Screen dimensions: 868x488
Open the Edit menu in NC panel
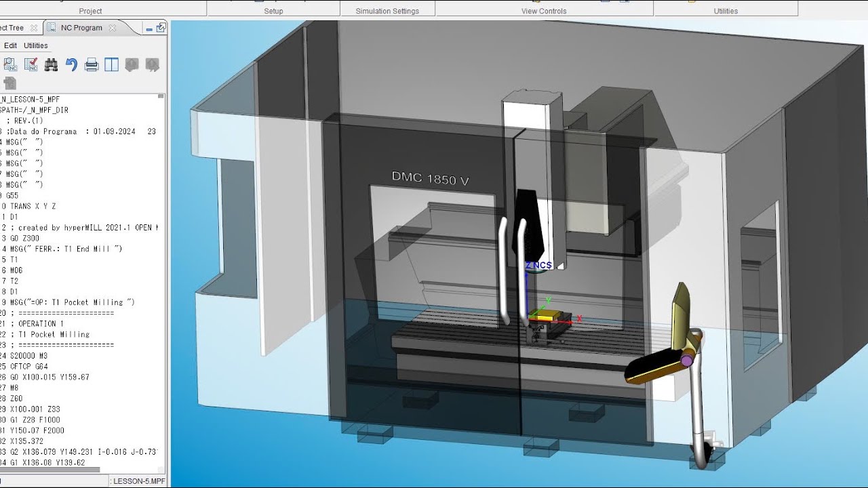(x=10, y=45)
